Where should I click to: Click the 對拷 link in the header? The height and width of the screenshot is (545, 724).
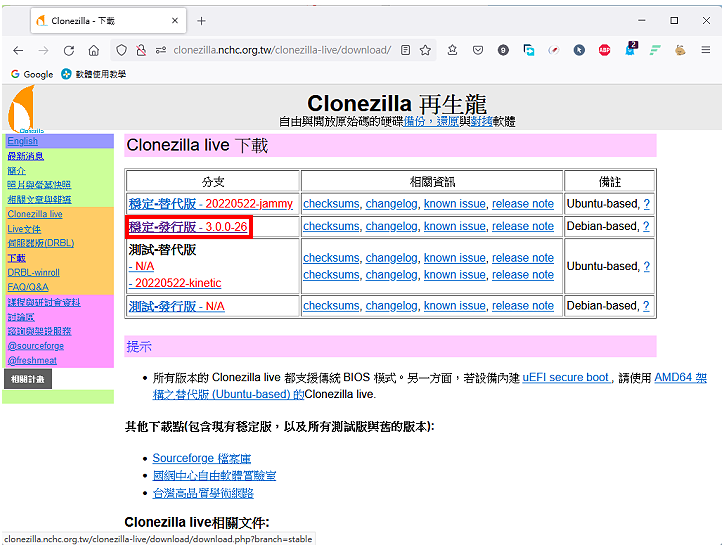click(482, 122)
